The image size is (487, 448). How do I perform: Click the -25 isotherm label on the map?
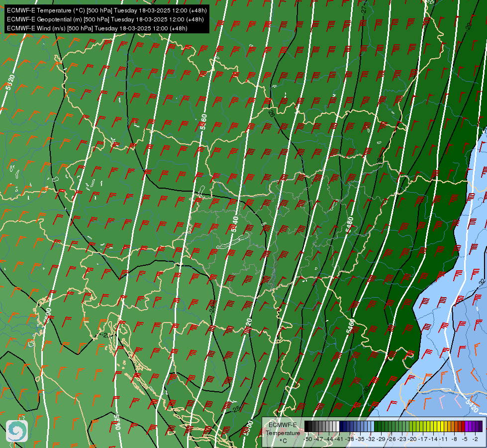tap(236, 409)
